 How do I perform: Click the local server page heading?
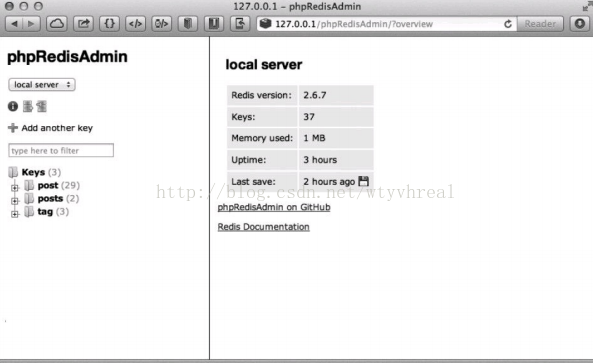[264, 65]
